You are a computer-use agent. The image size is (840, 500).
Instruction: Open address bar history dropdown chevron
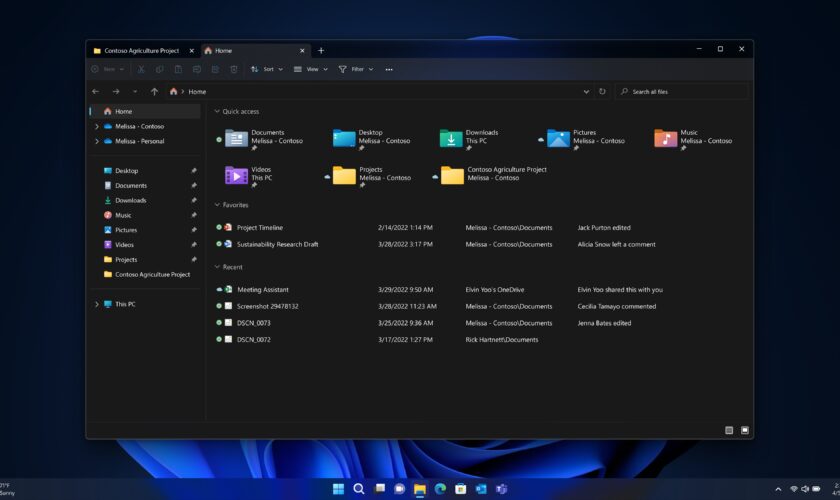coord(586,92)
